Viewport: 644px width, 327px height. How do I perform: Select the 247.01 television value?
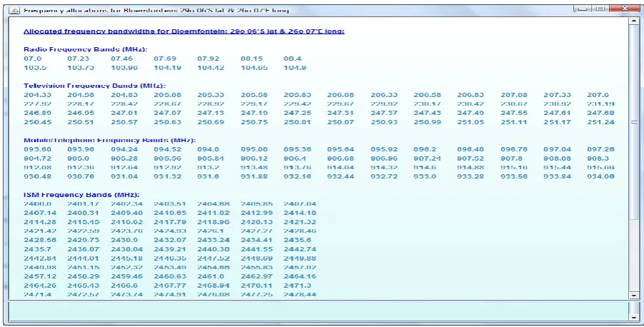[x=124, y=113]
